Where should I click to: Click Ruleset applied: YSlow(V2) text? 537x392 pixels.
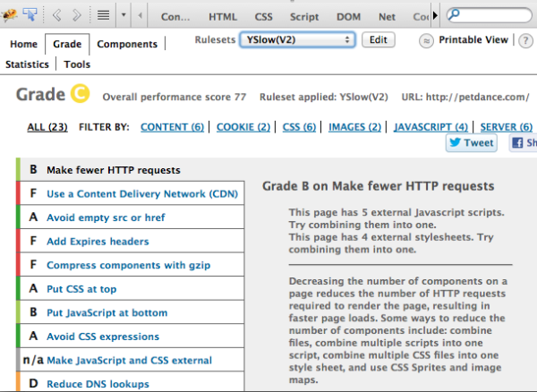[x=324, y=98]
